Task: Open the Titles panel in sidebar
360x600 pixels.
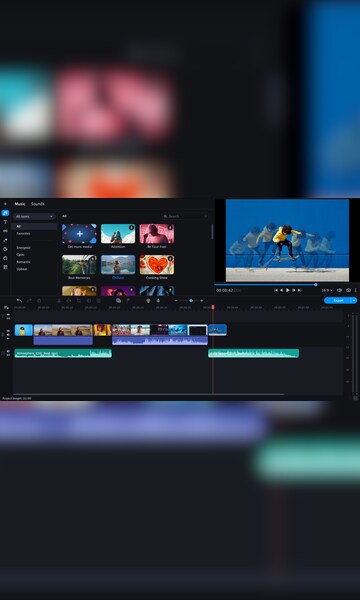Action: click(x=5, y=222)
